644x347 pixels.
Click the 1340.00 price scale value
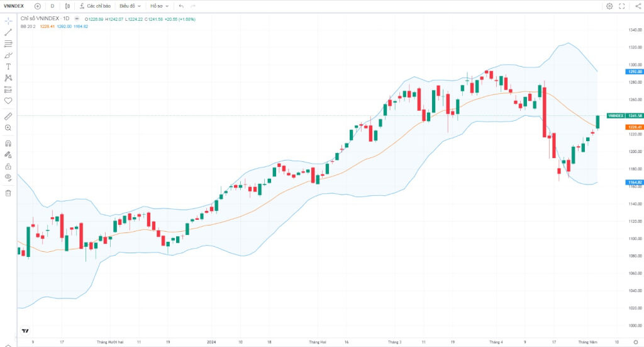point(635,30)
